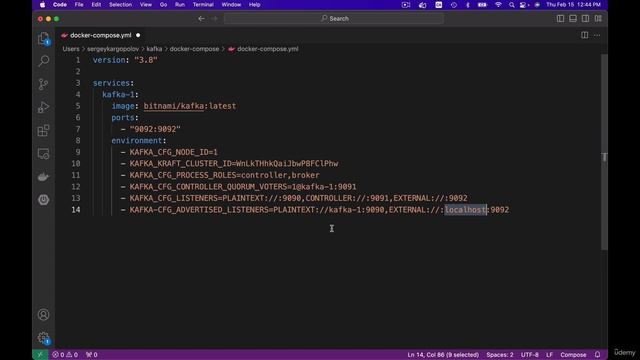
Task: Open macOS Spotlight search icon
Action: point(511,4)
